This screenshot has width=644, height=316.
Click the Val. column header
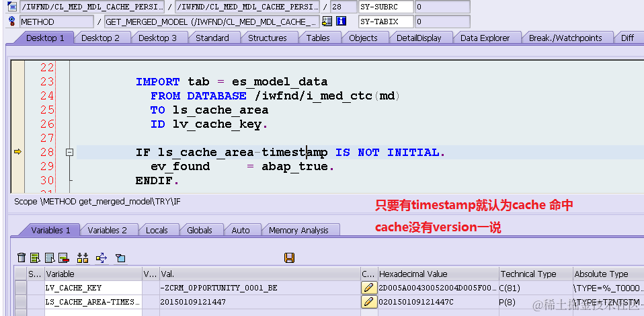pos(259,274)
